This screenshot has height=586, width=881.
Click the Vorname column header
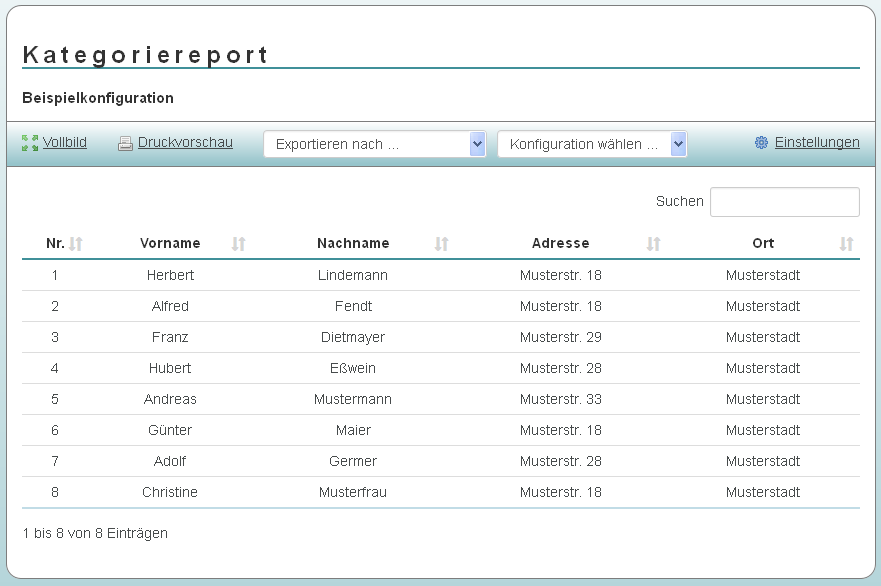coord(170,243)
